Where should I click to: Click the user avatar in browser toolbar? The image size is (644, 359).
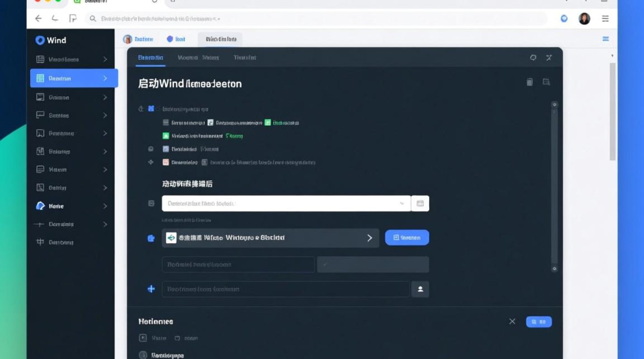tap(584, 19)
